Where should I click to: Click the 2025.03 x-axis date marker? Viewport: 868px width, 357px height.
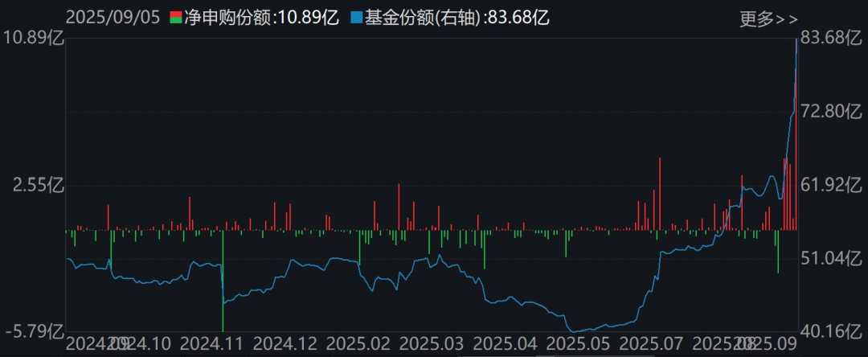[432, 343]
